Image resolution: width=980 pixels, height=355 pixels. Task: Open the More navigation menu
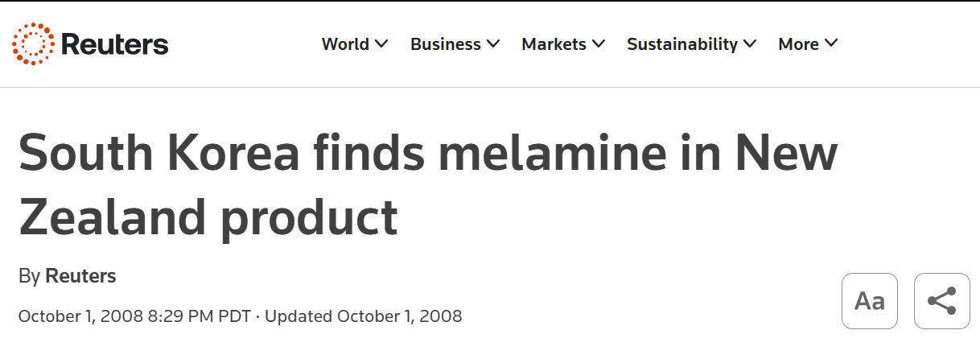[x=798, y=44]
